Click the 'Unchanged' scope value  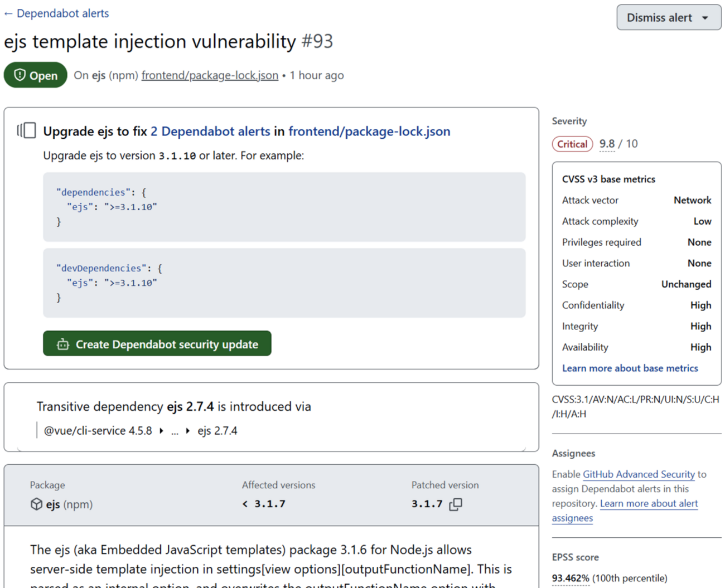686,284
